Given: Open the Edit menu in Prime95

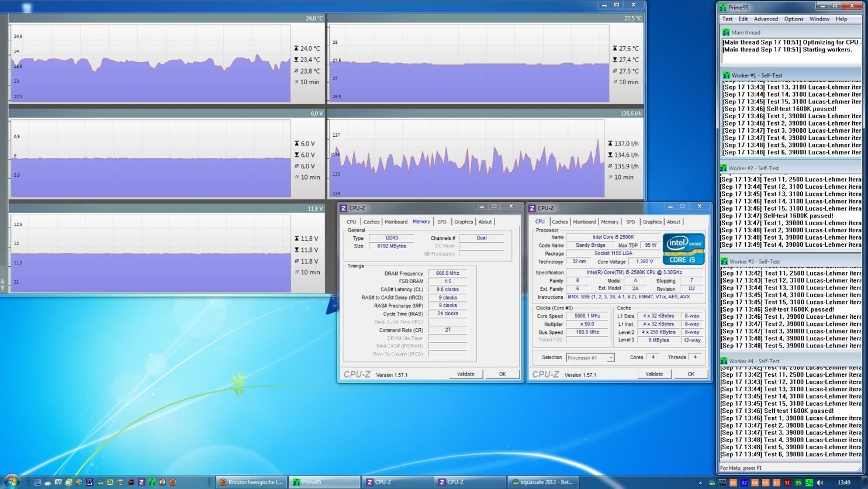Looking at the screenshot, I should [743, 19].
